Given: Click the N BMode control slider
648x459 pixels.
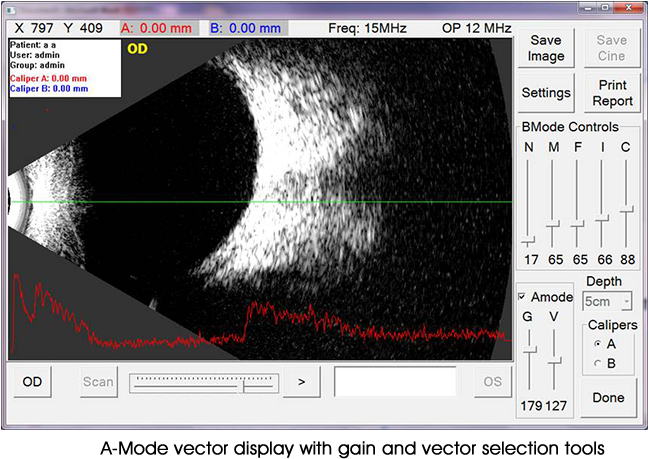Looking at the screenshot, I should coord(528,239).
